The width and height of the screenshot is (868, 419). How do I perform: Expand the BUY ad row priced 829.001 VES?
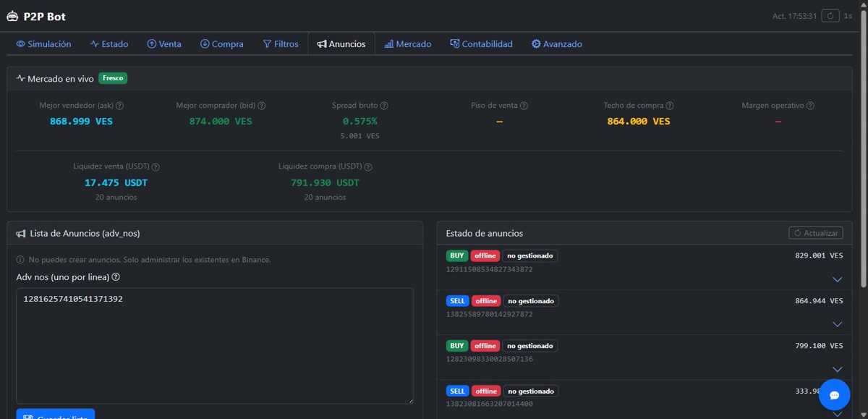pos(838,279)
